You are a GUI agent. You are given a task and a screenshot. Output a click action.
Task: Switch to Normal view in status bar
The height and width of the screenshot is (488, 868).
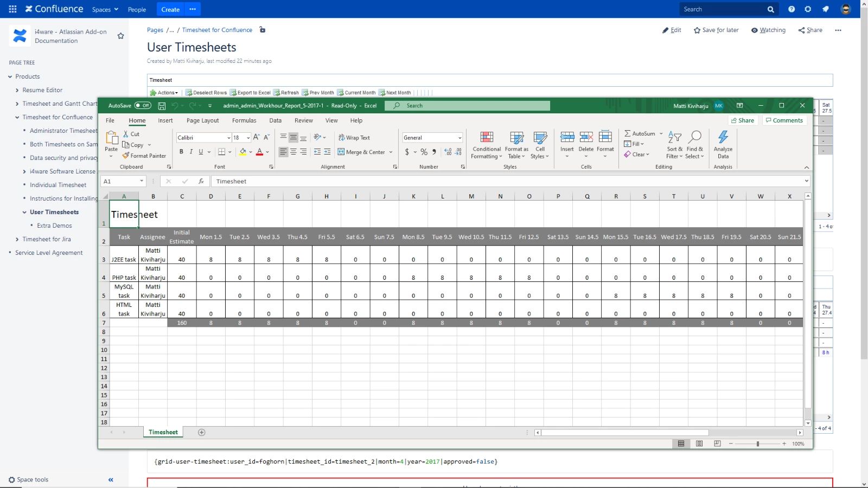click(x=681, y=444)
